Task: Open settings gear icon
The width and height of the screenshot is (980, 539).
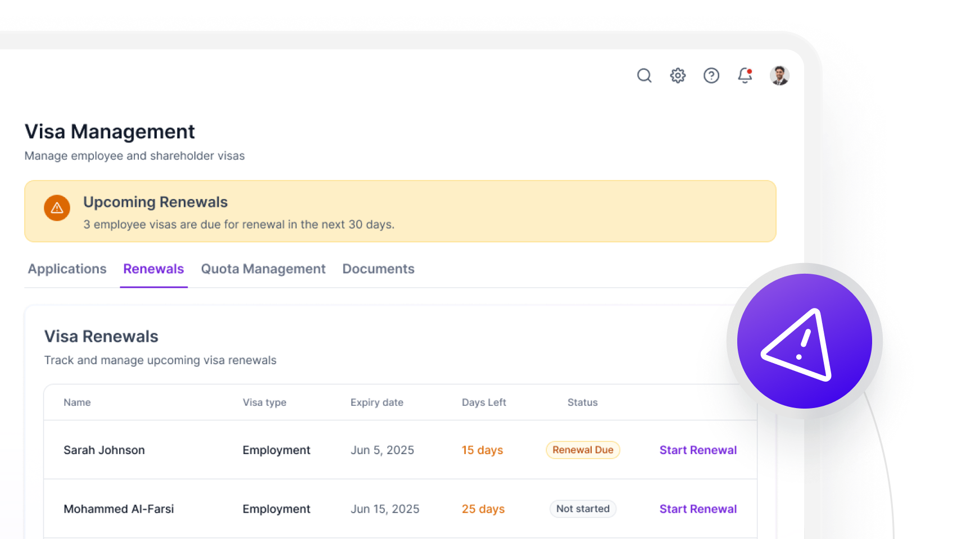Action: [678, 75]
